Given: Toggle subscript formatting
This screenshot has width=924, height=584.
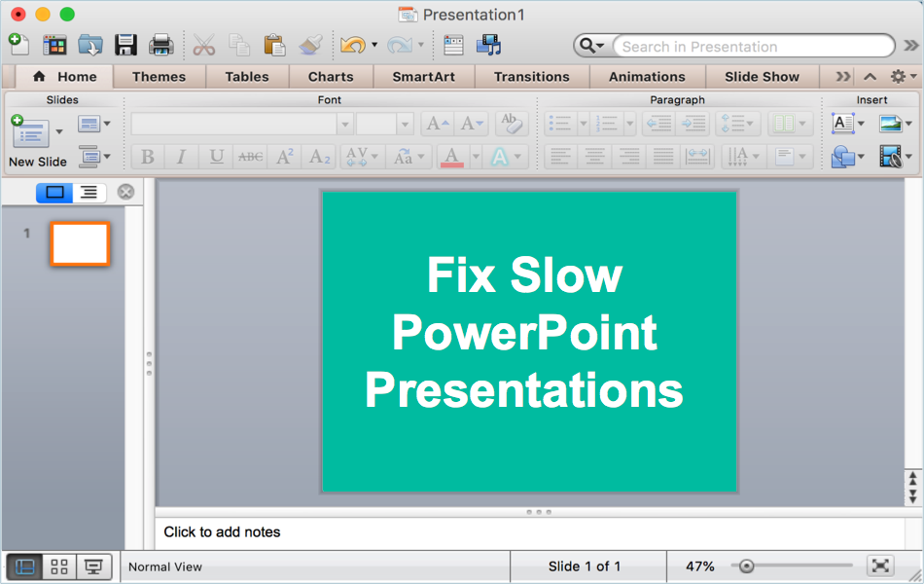Looking at the screenshot, I should click(x=319, y=157).
